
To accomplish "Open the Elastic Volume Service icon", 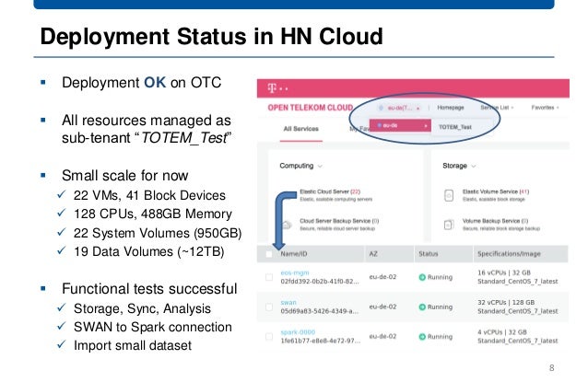I will 449,195.
